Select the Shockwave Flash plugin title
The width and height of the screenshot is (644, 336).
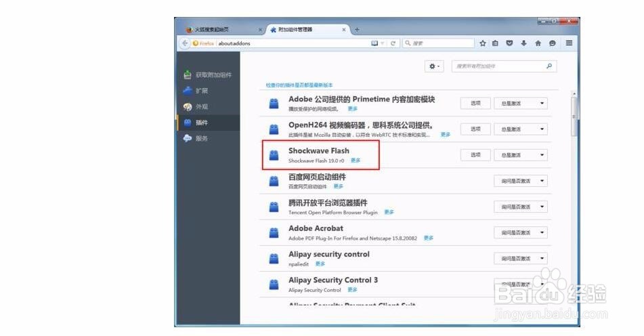point(319,151)
